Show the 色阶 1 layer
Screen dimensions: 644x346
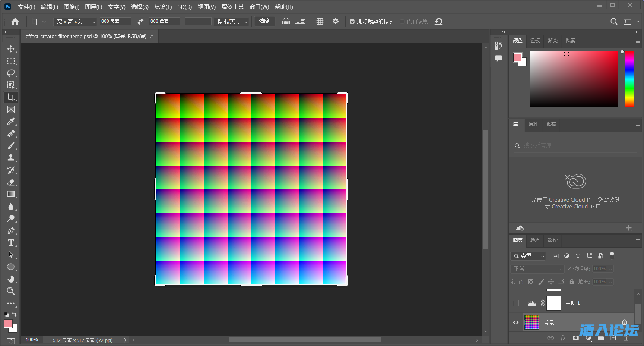(515, 303)
